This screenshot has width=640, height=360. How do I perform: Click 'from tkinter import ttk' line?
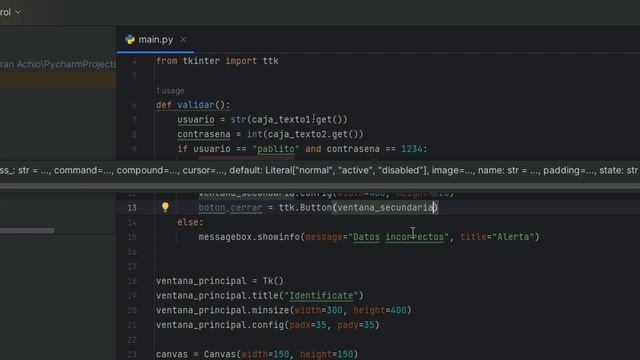tap(217, 61)
